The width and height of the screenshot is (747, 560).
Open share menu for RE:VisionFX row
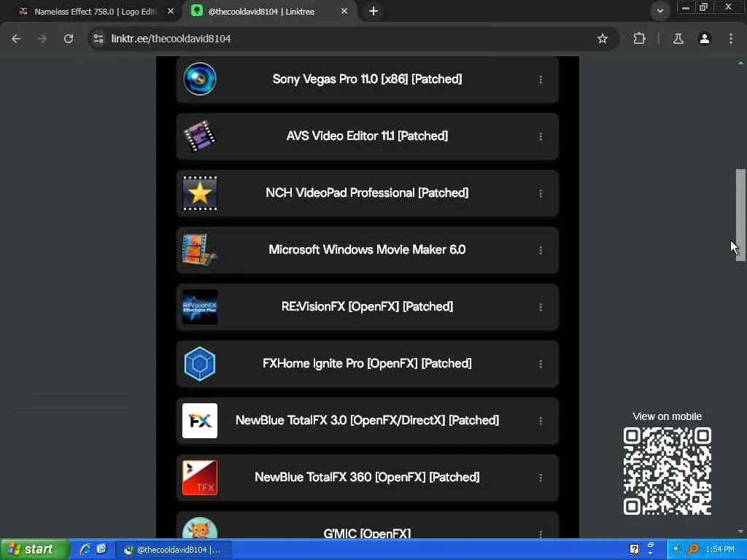click(x=541, y=307)
